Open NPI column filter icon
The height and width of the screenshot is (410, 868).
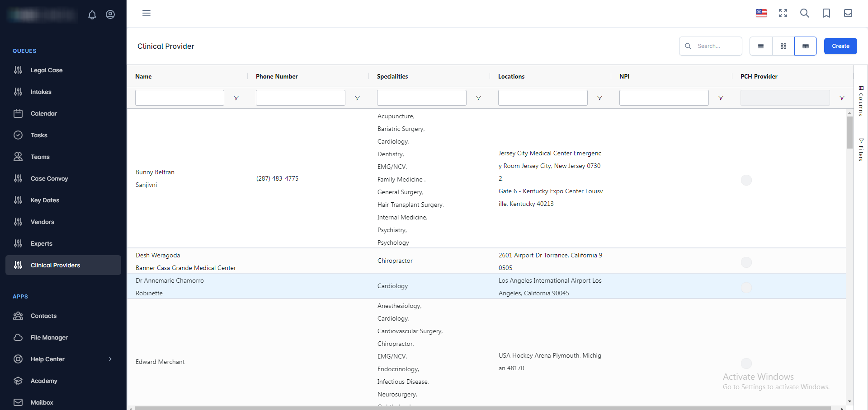pyautogui.click(x=721, y=98)
